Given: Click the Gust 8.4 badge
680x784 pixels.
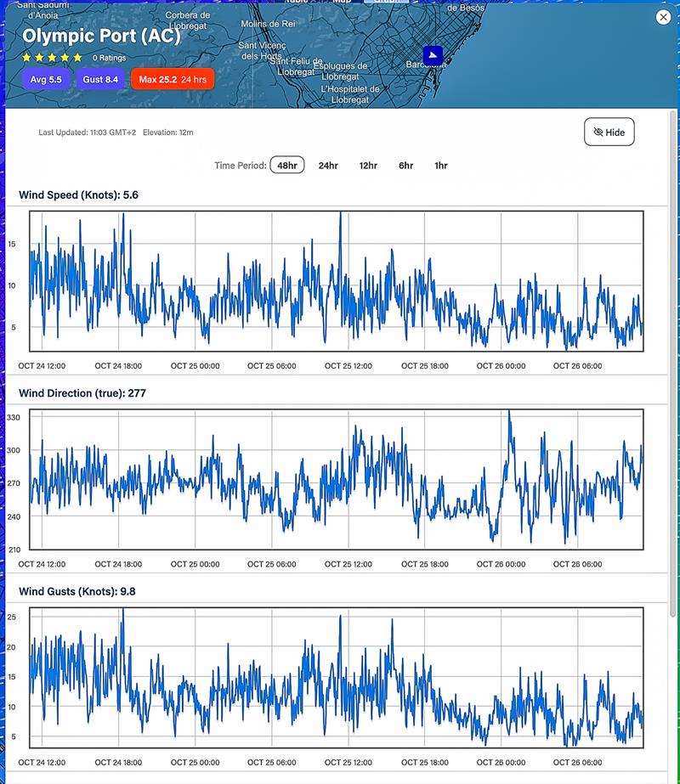Looking at the screenshot, I should [100, 80].
